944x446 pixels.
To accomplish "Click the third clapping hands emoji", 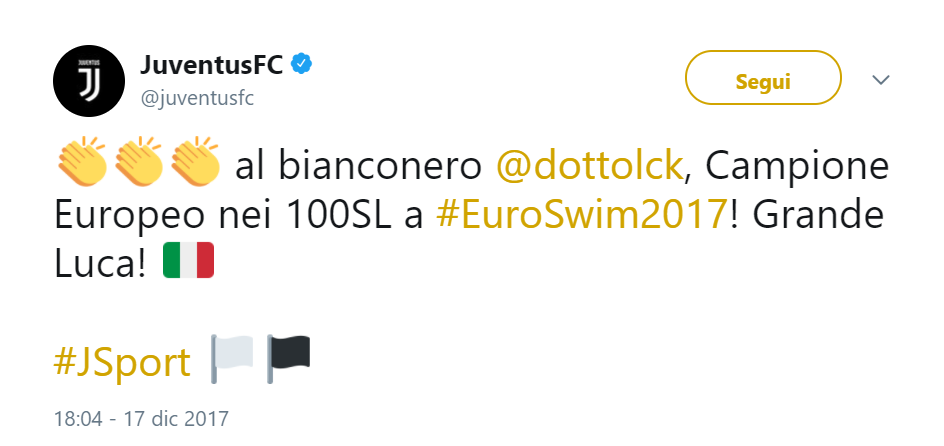I will 194,161.
